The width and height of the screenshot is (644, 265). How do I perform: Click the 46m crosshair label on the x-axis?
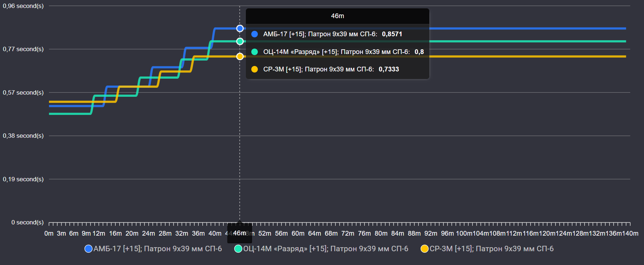point(239,233)
